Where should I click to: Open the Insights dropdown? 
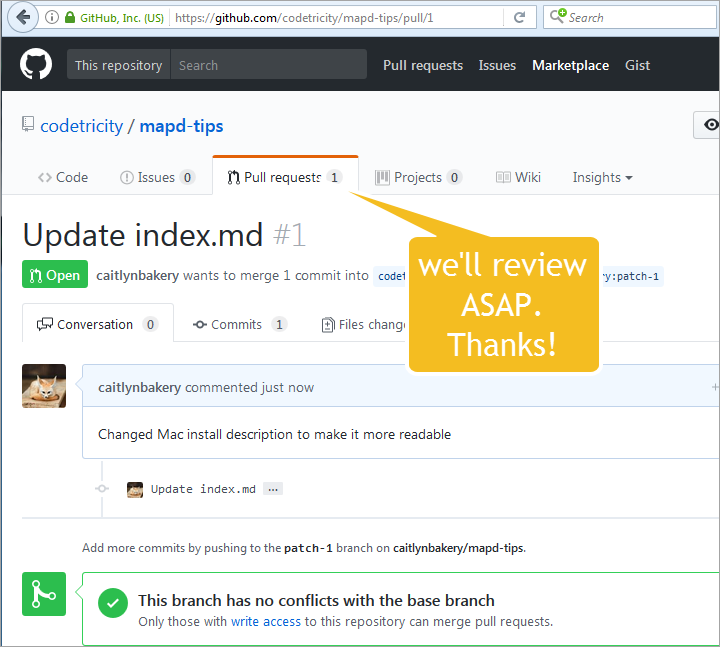[602, 177]
